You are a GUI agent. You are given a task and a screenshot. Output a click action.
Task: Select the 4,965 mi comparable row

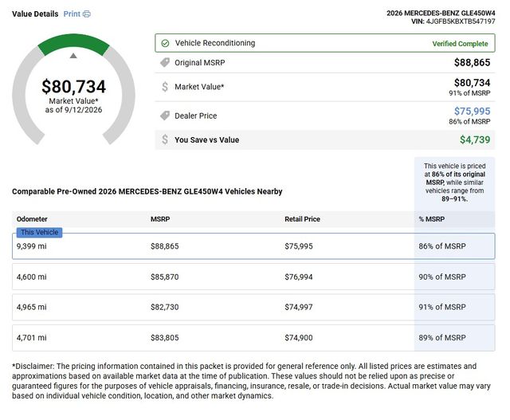tap(253, 307)
